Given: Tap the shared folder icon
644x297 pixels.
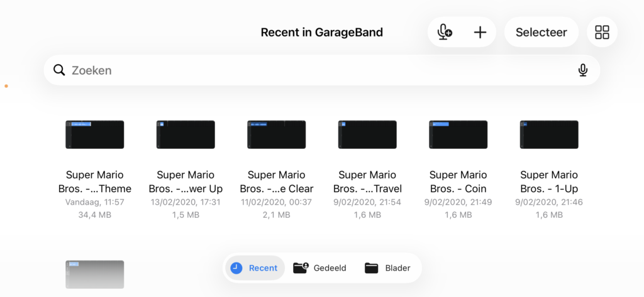Looking at the screenshot, I should pyautogui.click(x=301, y=268).
